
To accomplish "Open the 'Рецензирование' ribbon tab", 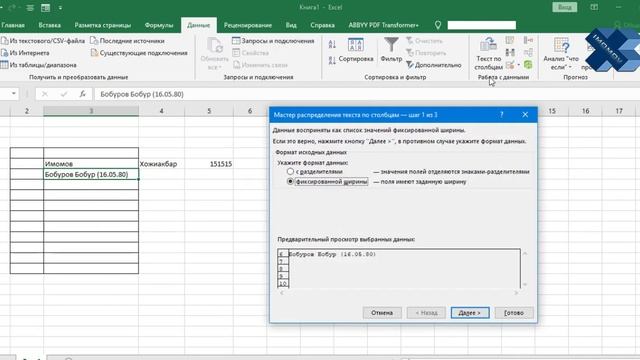I will 248,25.
